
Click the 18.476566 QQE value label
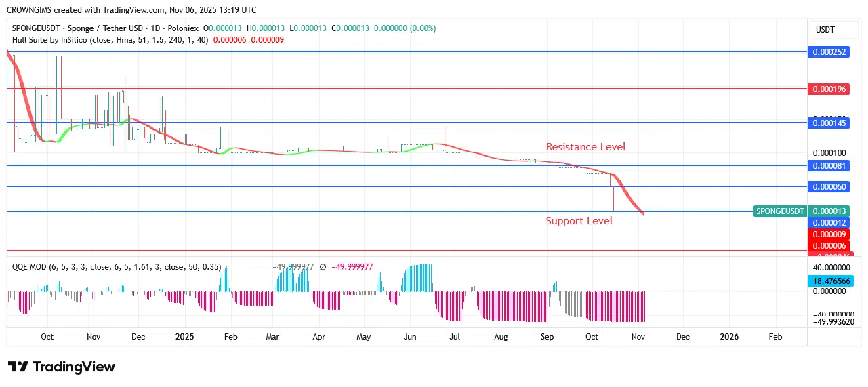coord(830,281)
